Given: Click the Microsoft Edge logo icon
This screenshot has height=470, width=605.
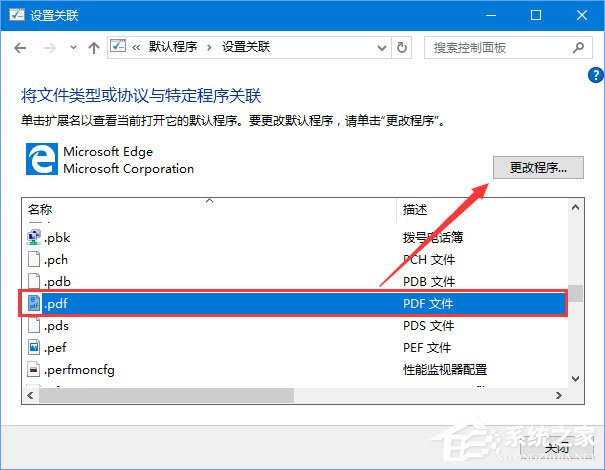Looking at the screenshot, I should coord(42,159).
